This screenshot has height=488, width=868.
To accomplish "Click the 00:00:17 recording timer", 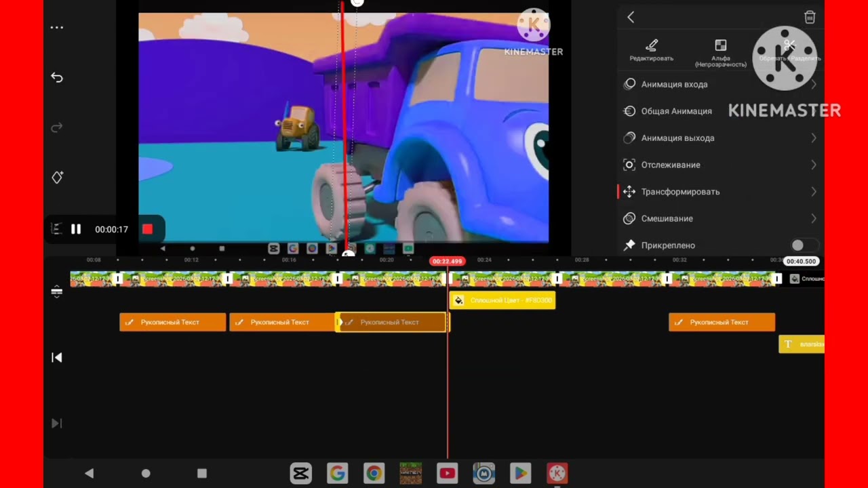I will pyautogui.click(x=111, y=230).
